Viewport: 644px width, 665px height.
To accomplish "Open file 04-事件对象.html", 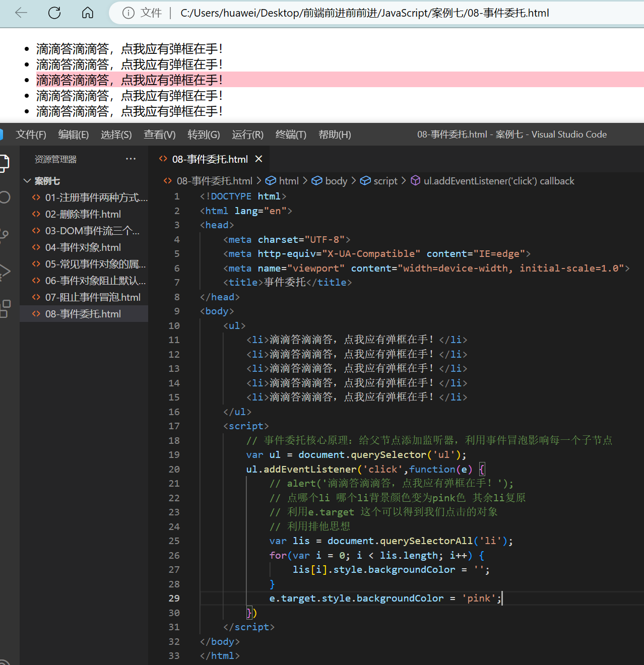I will 84,247.
